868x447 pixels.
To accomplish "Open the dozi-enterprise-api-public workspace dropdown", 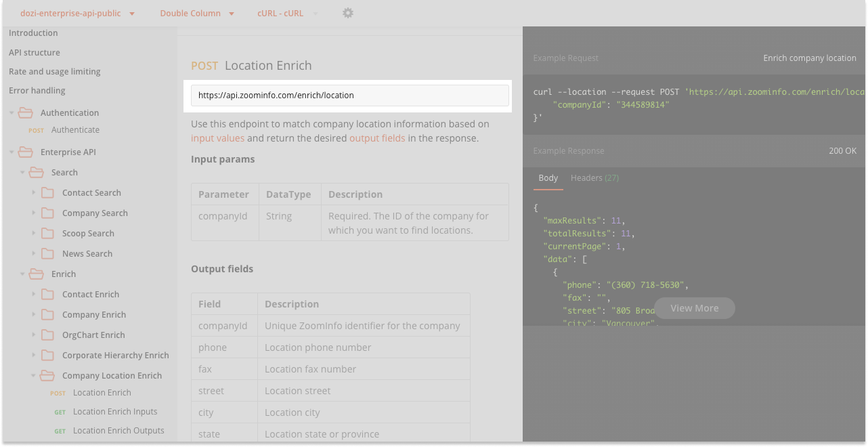I will (x=77, y=13).
